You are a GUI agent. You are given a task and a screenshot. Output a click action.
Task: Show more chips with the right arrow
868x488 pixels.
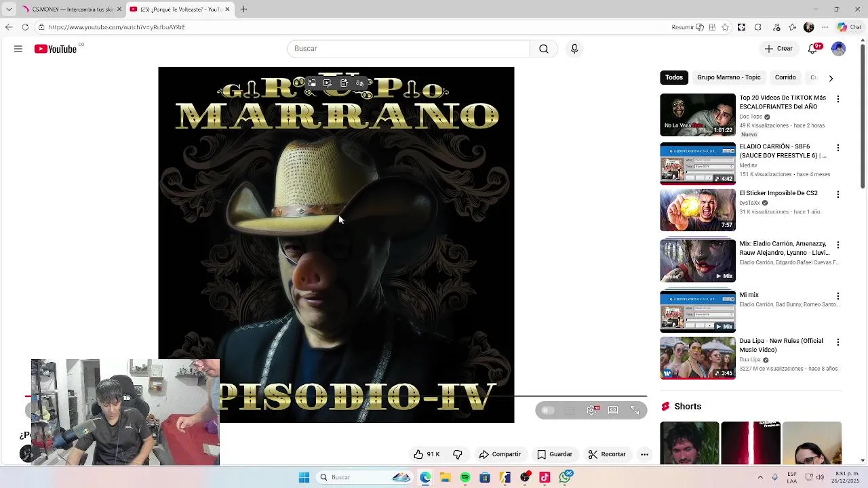[x=831, y=78]
